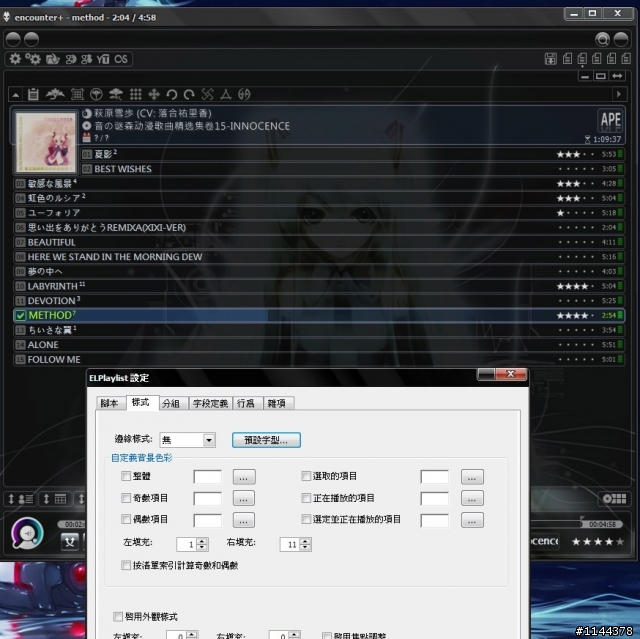Click the clockwise redo arrow icon
This screenshot has height=639, width=640.
[x=189, y=95]
